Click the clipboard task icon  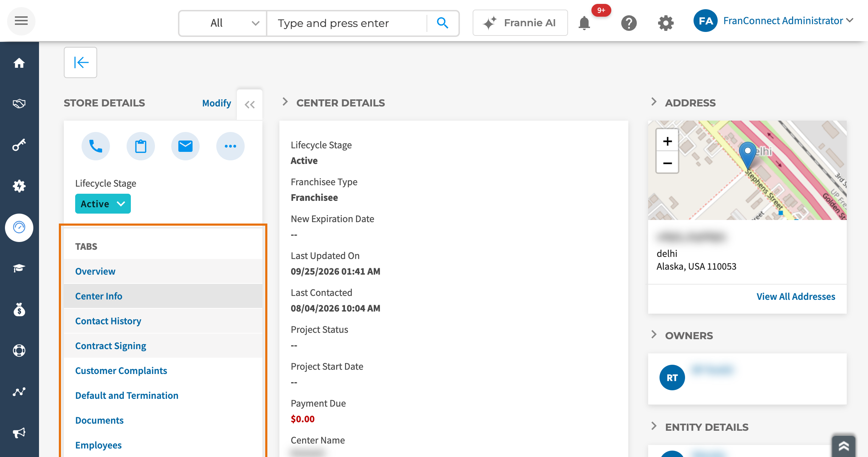(x=141, y=146)
